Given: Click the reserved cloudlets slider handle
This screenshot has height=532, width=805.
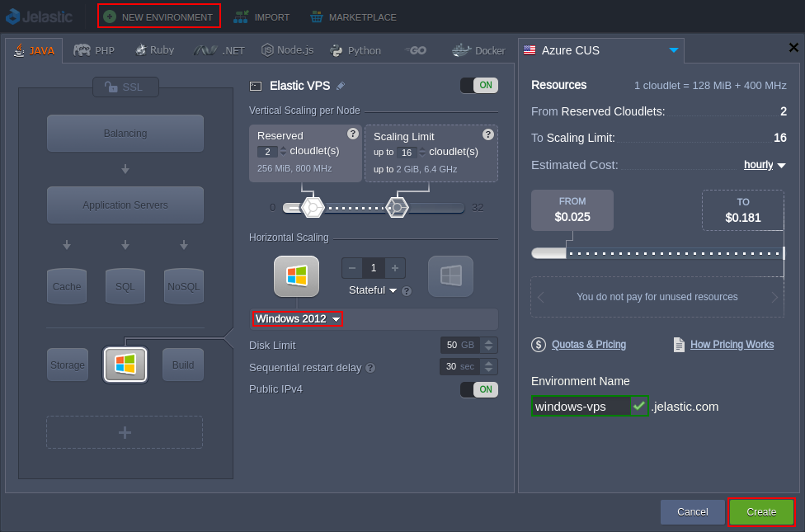Looking at the screenshot, I should pyautogui.click(x=312, y=208).
